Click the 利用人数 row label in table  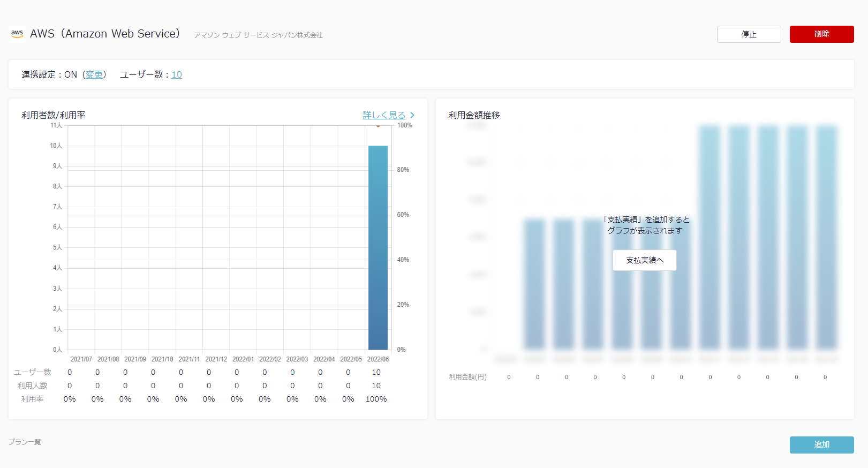(x=33, y=386)
